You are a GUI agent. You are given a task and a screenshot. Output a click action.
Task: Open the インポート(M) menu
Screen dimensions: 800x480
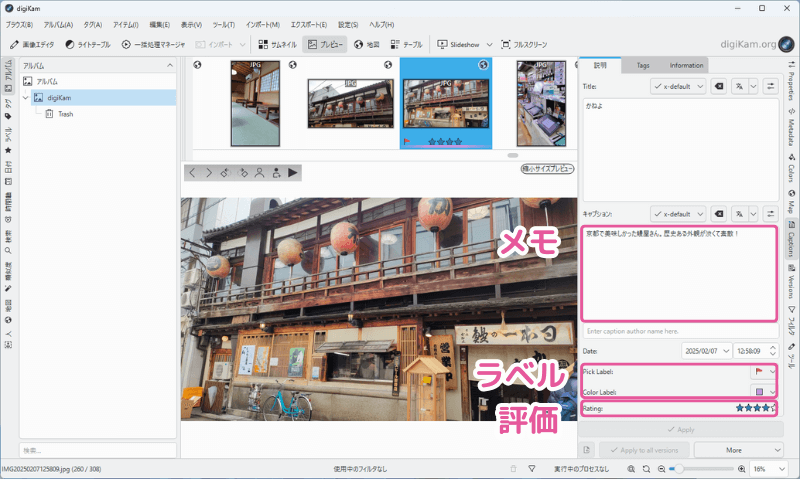[262, 24]
